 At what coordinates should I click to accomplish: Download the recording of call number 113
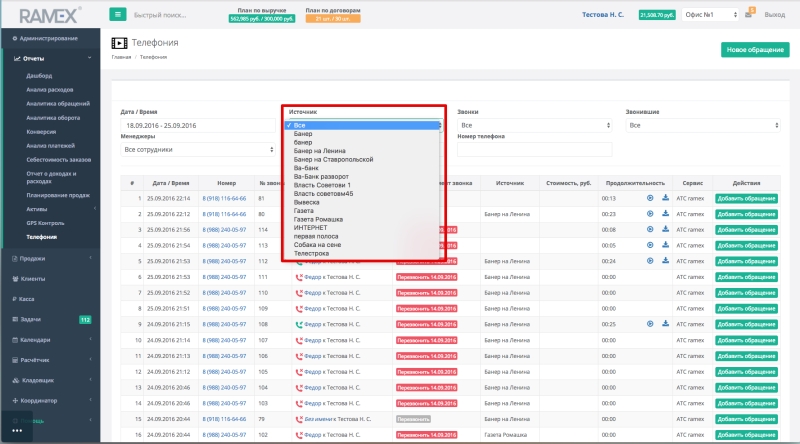click(665, 245)
